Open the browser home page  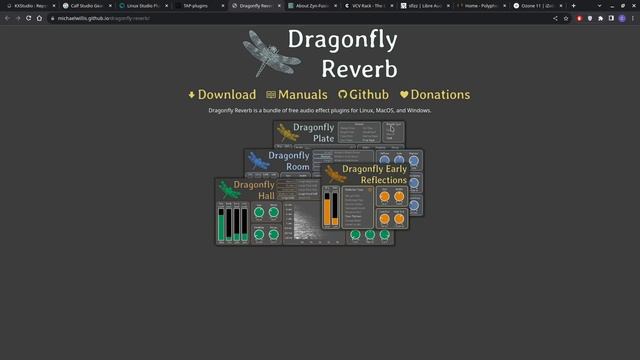[x=39, y=18]
